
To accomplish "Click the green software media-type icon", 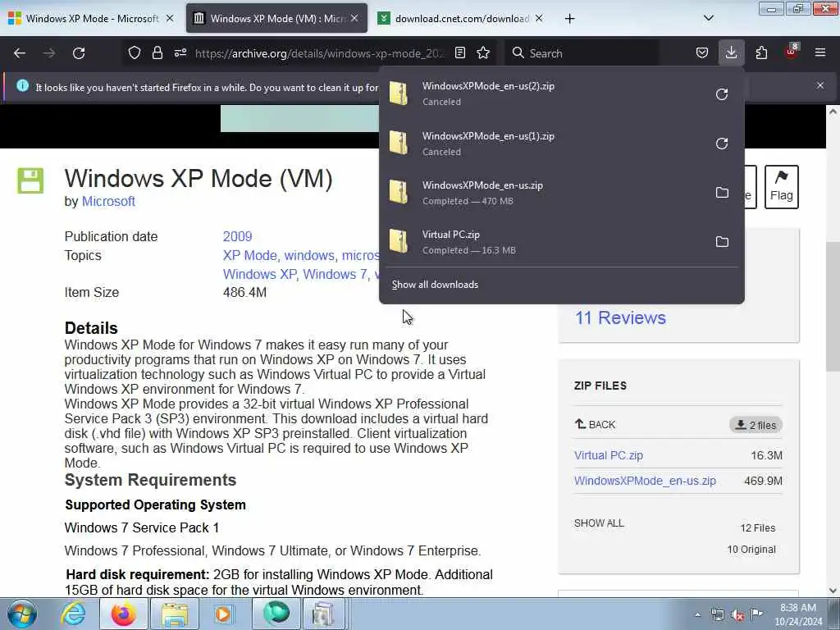I will point(30,180).
